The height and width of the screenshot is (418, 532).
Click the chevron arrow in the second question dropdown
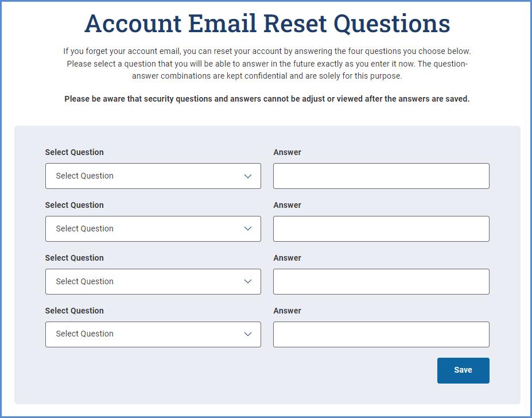coord(248,229)
